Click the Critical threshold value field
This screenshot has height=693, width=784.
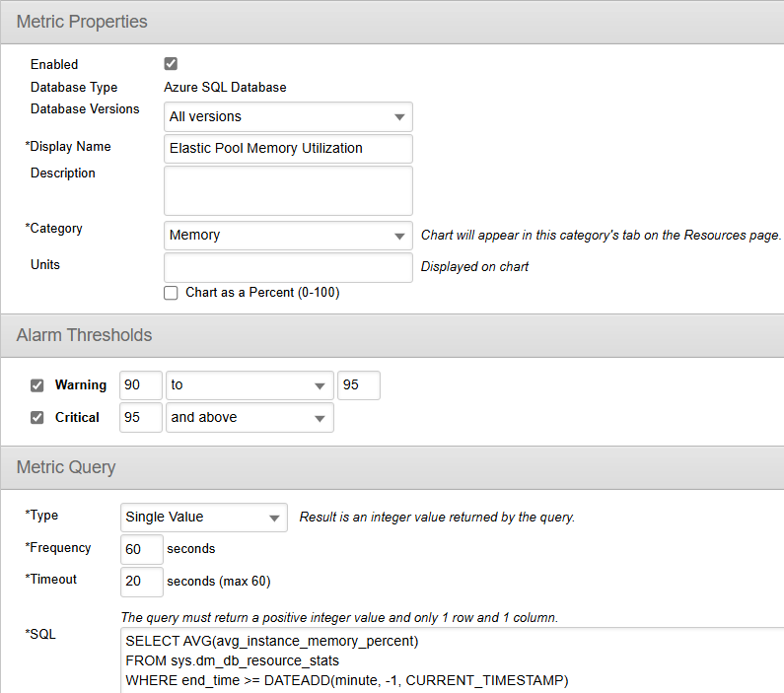point(140,417)
